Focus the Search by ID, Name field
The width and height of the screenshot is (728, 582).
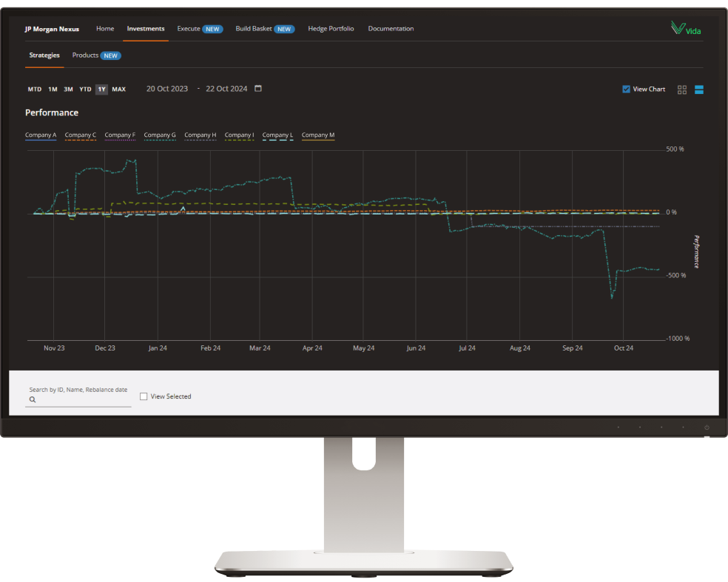click(83, 399)
